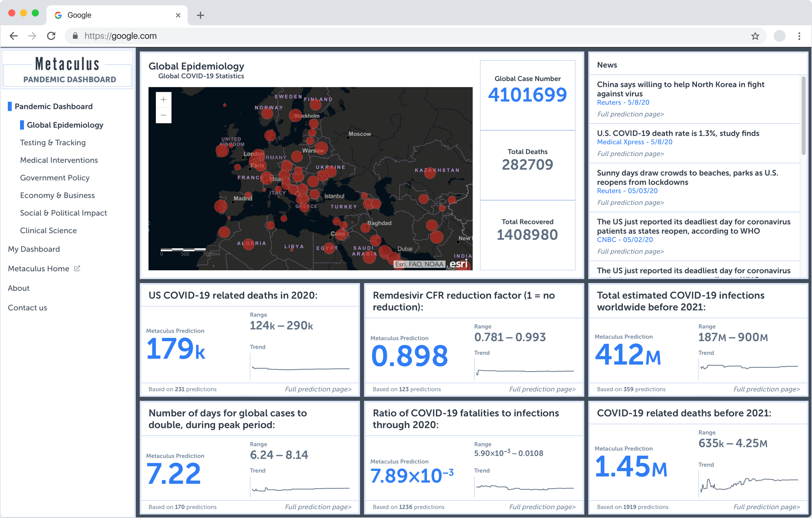Click the browser forward arrow

[x=32, y=36]
